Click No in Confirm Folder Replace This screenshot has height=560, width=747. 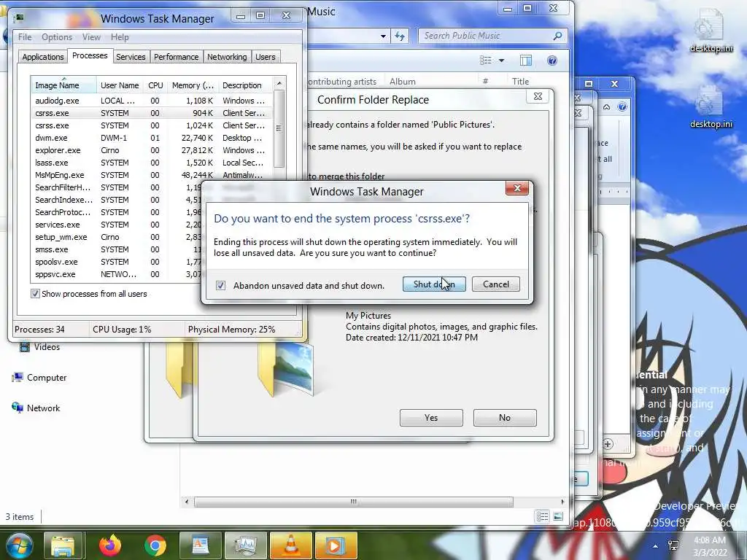pyautogui.click(x=505, y=418)
